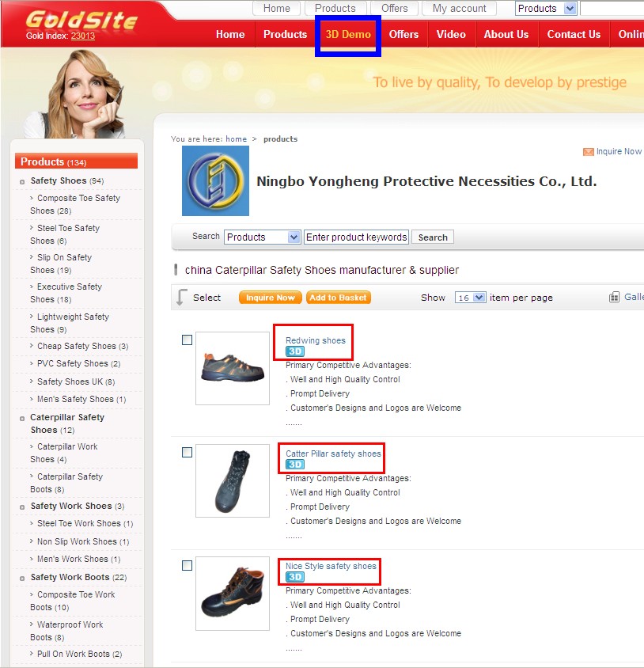Open the Products search category dropdown

click(x=263, y=237)
